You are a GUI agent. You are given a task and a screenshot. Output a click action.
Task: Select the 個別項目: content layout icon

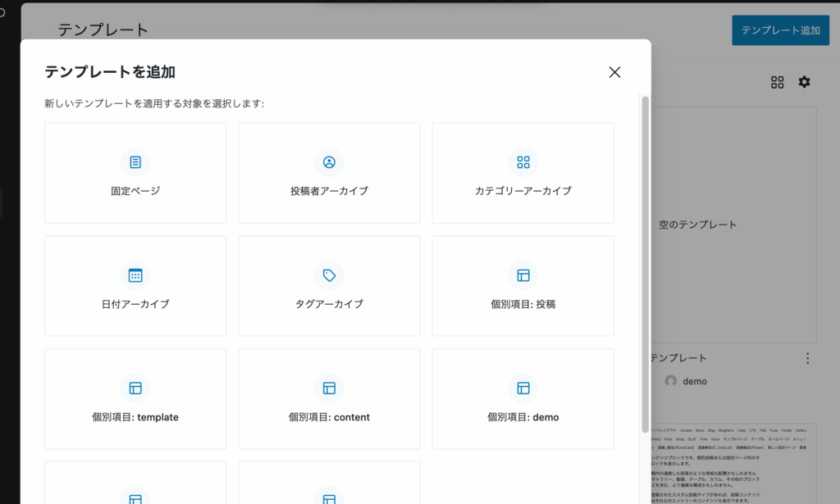(329, 388)
